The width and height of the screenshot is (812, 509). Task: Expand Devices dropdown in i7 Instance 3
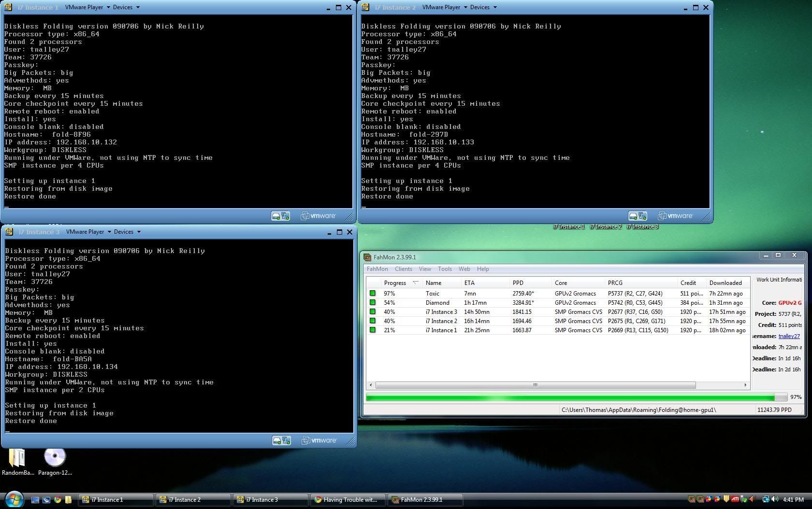(127, 232)
